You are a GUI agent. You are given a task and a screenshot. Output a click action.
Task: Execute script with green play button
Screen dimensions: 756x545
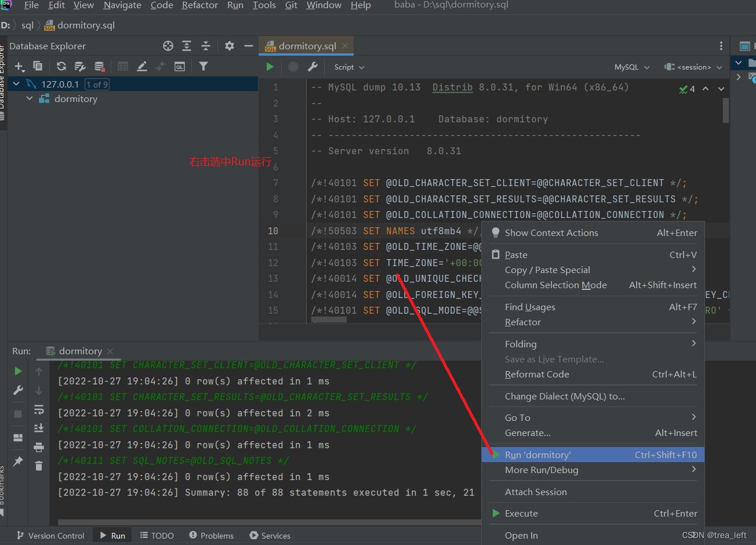click(270, 67)
